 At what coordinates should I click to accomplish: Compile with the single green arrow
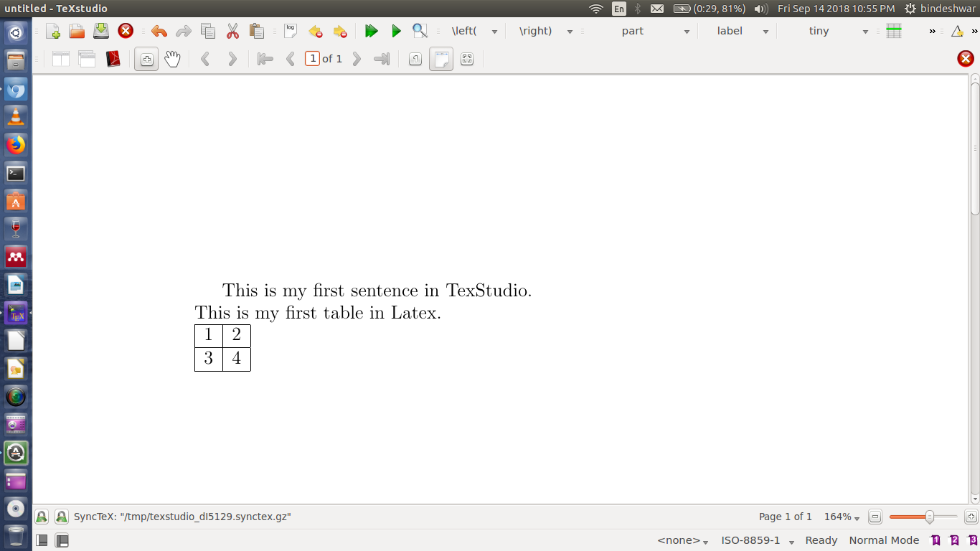tap(396, 31)
